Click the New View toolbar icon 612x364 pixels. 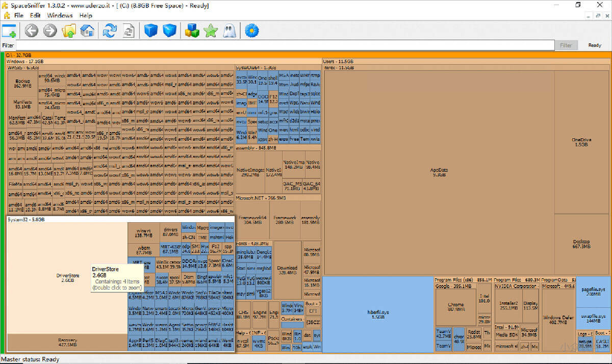pos(9,31)
